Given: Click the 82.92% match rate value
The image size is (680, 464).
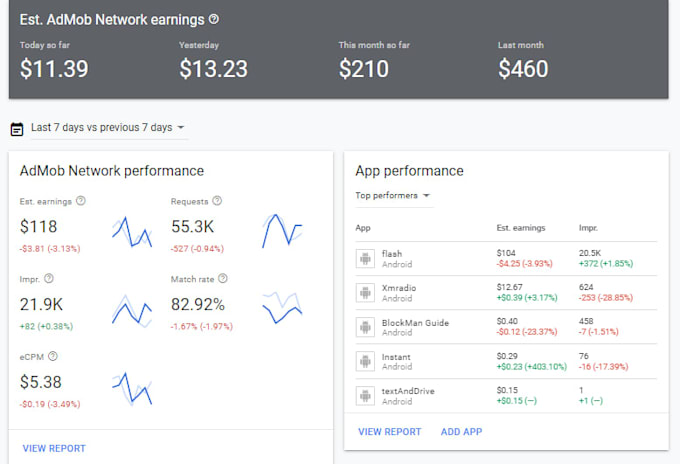Looking at the screenshot, I should (198, 304).
